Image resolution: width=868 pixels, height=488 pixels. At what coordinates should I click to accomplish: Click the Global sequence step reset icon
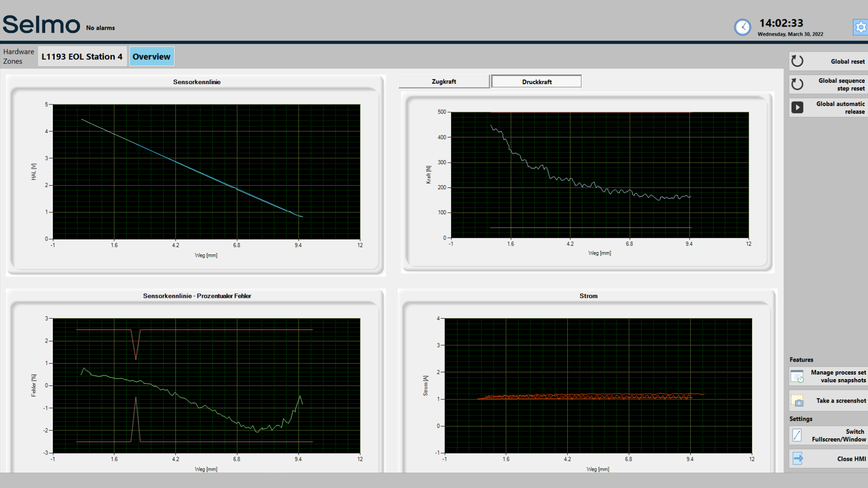tap(797, 84)
